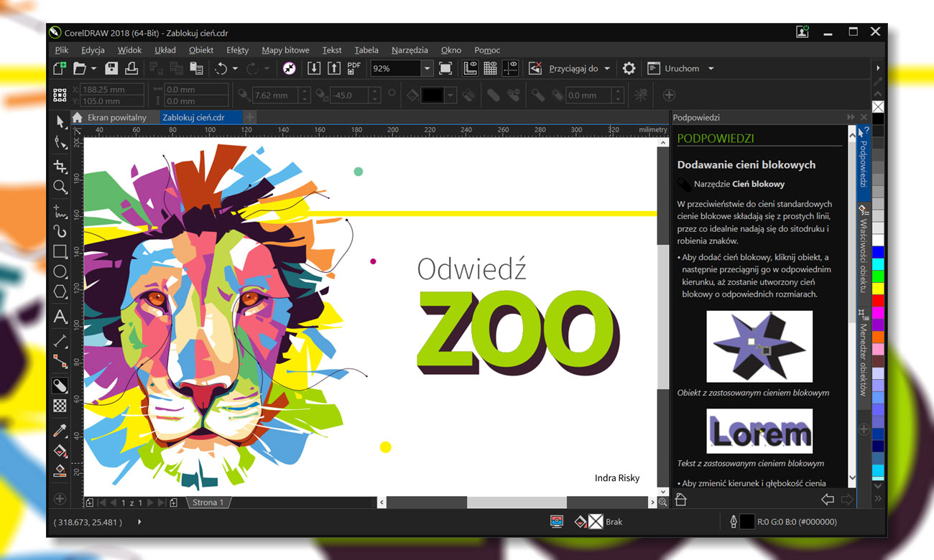Select the Text tool

60,317
